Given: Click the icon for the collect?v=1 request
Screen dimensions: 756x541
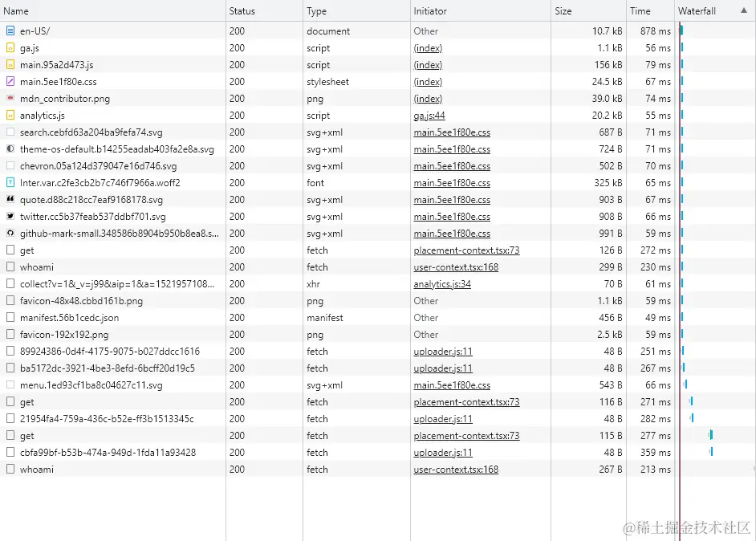Looking at the screenshot, I should [x=10, y=283].
